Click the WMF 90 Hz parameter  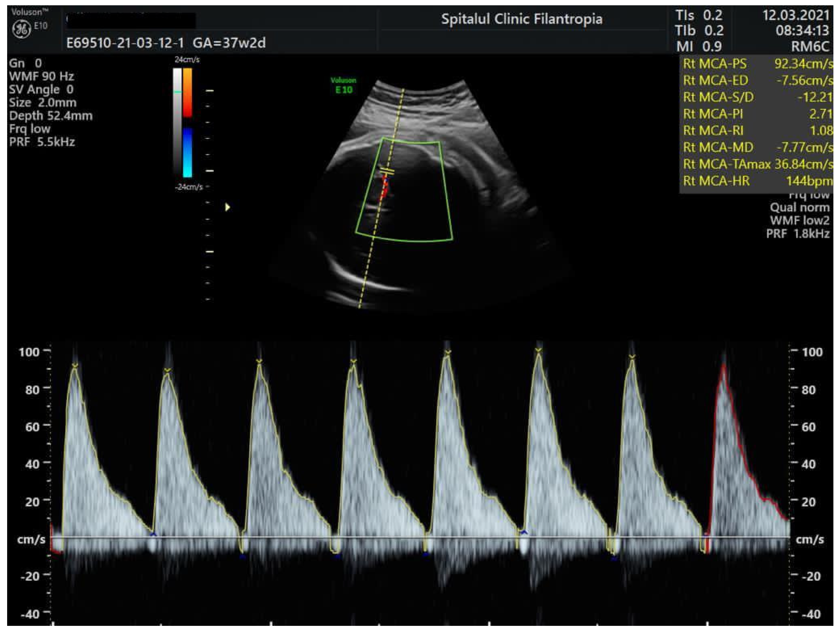[x=42, y=76]
